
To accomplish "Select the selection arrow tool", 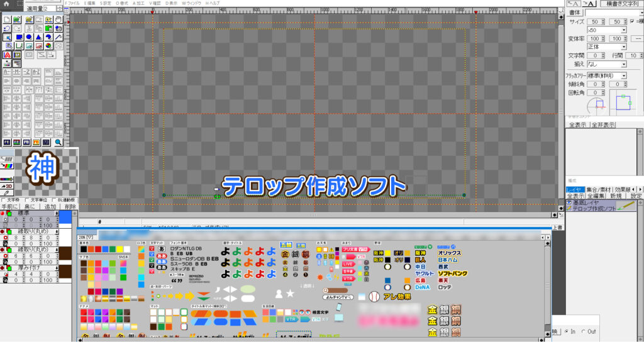I will [x=7, y=37].
